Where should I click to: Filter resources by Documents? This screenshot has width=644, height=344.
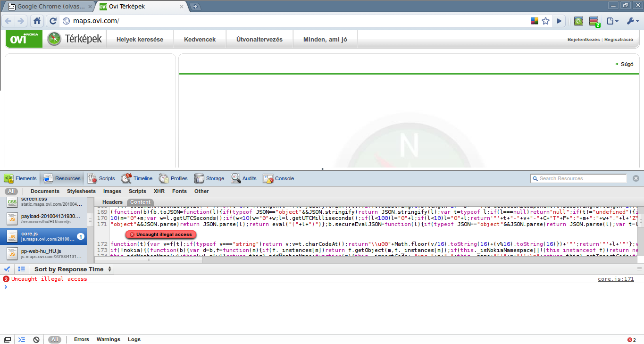45,191
